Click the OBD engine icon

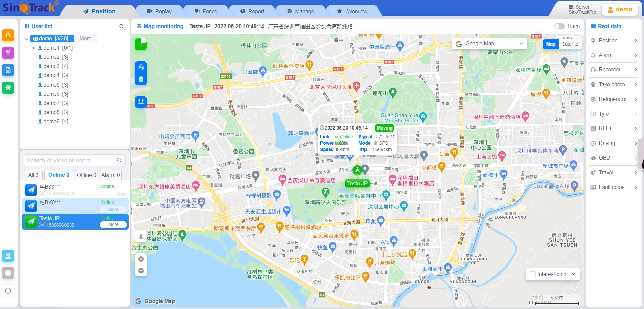click(x=593, y=158)
